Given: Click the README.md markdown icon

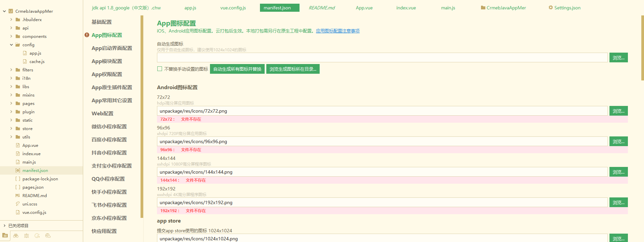Looking at the screenshot, I should pyautogui.click(x=18, y=195).
